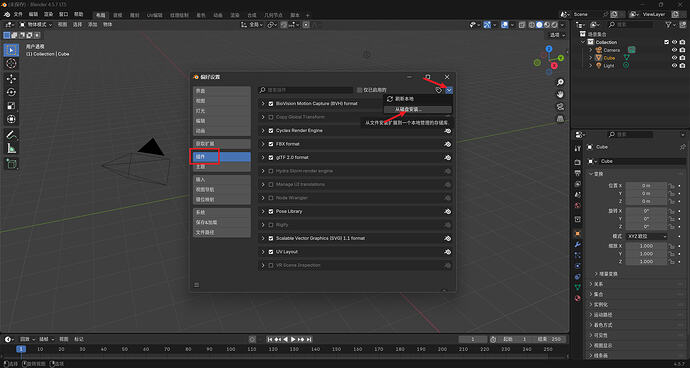The height and width of the screenshot is (368, 690).
Task: Choose 'Refresh Local' in the dropdown menu
Action: pyautogui.click(x=418, y=99)
